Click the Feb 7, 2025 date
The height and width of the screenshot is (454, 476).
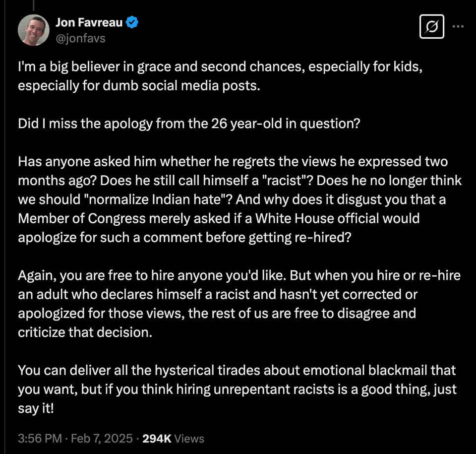(x=102, y=438)
